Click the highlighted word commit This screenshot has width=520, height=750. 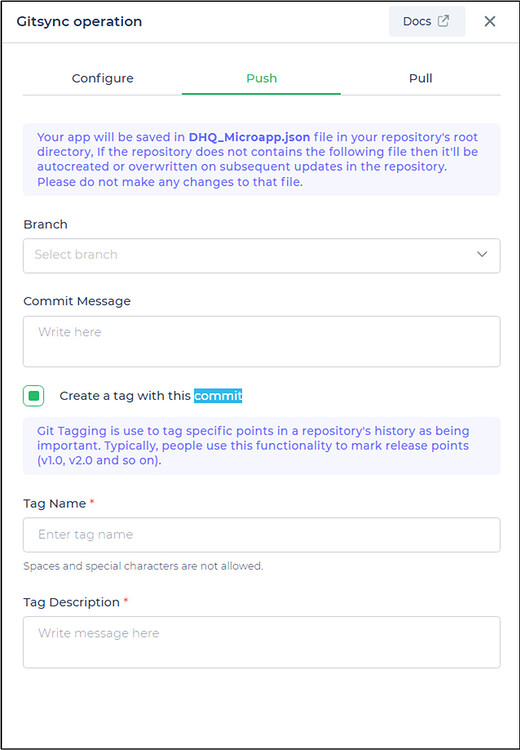pyautogui.click(x=218, y=396)
